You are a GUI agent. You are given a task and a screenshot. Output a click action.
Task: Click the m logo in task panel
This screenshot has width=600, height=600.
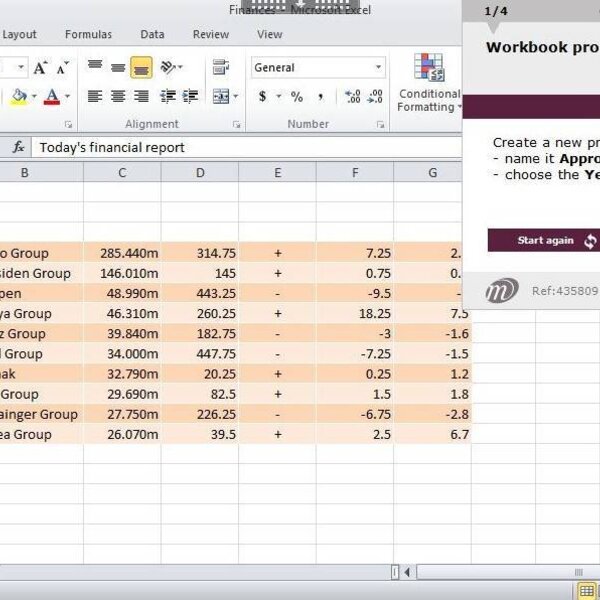pyautogui.click(x=502, y=290)
